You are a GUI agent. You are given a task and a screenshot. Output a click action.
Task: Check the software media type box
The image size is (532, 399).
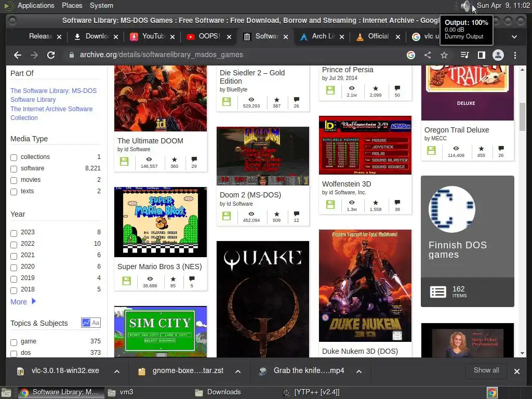pos(14,169)
